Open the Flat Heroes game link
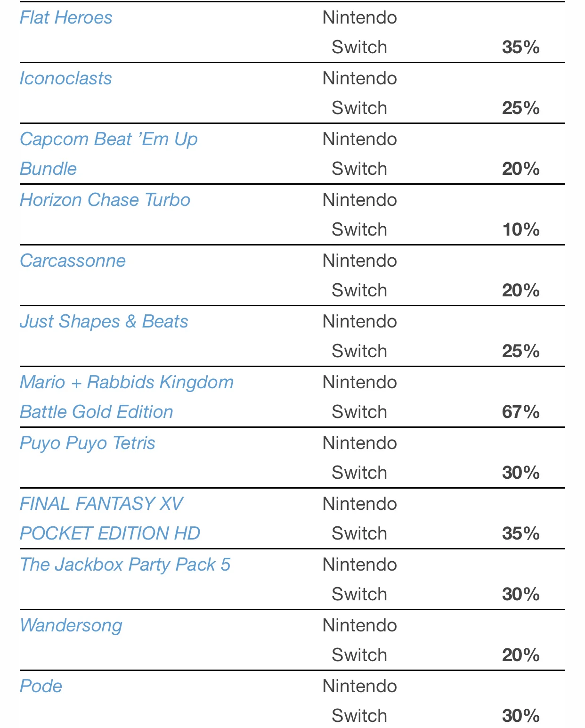The width and height of the screenshot is (585, 728). (x=66, y=18)
